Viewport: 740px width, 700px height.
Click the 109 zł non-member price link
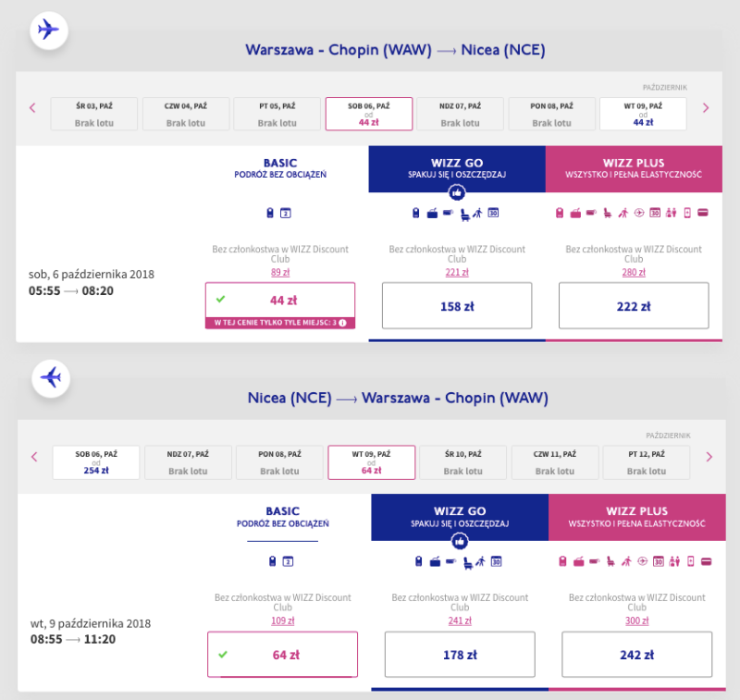[x=283, y=620]
